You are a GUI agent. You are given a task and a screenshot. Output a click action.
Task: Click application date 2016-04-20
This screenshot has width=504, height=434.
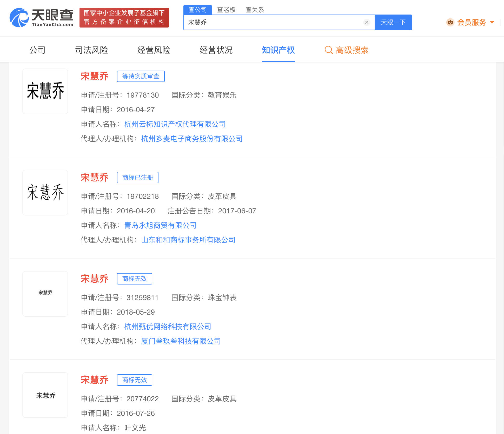136,211
